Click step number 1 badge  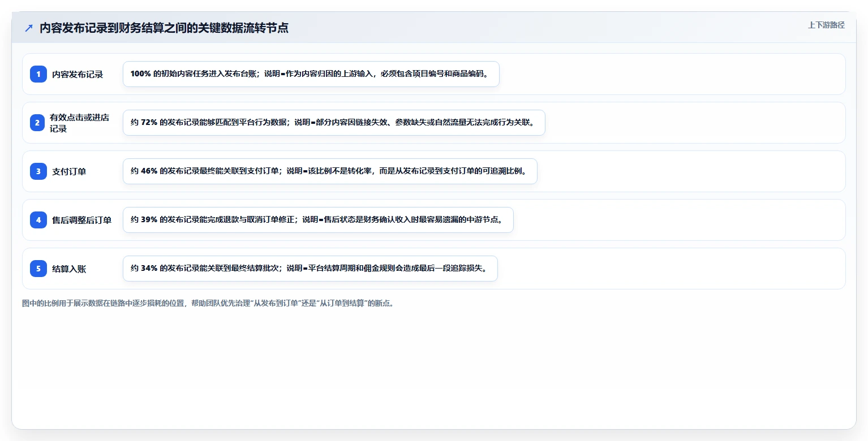click(38, 74)
